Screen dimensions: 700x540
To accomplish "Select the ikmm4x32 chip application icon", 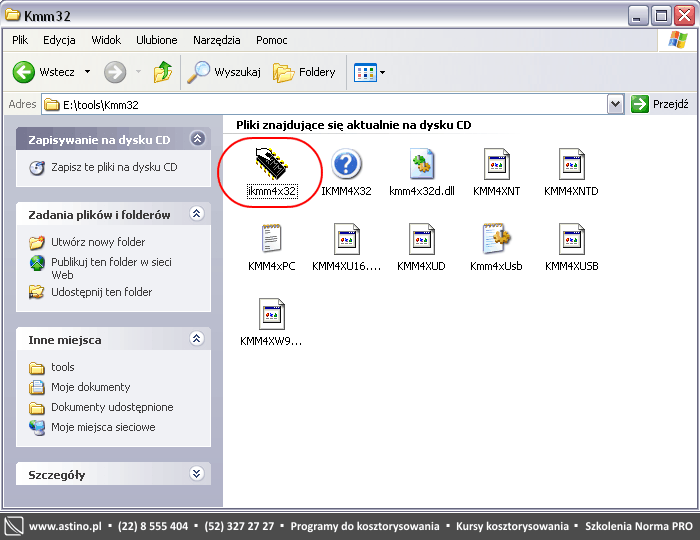I will (271, 164).
